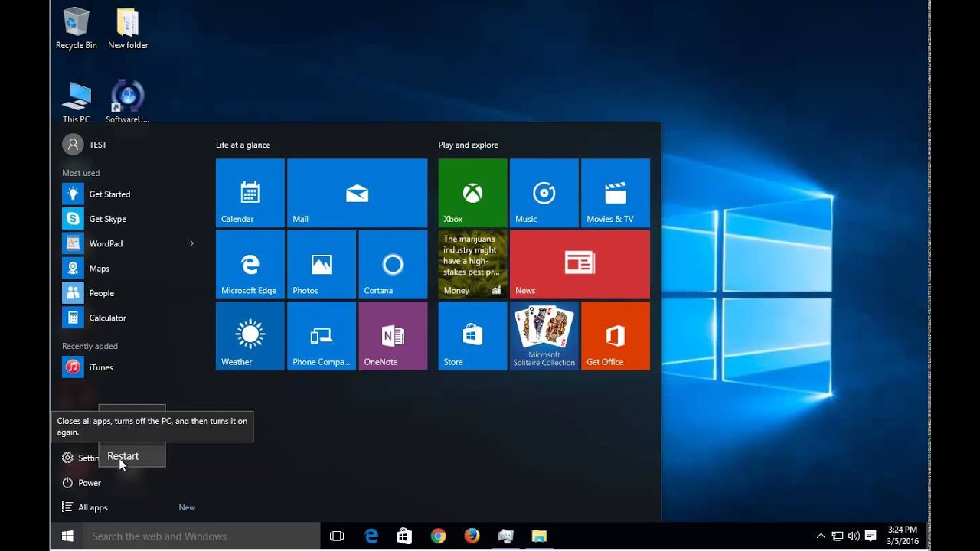Show hidden system tray icons

[x=821, y=536]
